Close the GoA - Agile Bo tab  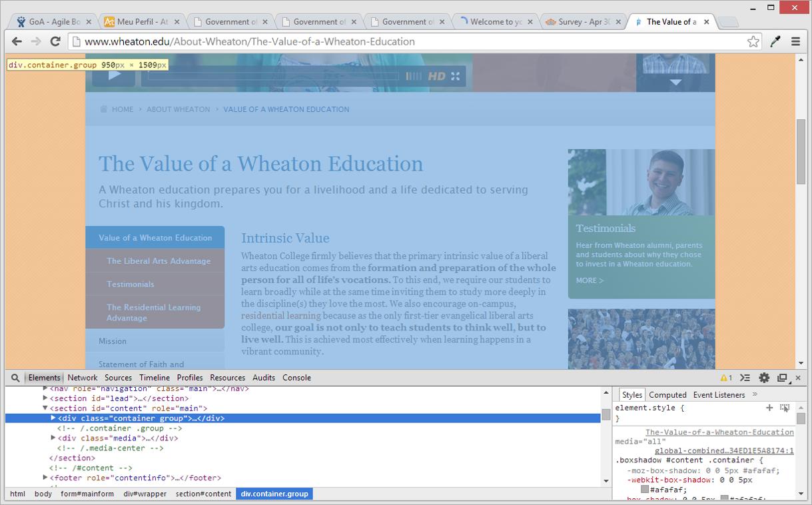click(89, 22)
